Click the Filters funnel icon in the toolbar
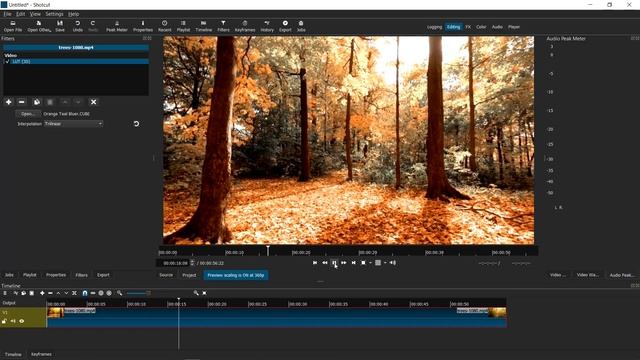Image resolution: width=640 pixels, height=360 pixels. 223,26
